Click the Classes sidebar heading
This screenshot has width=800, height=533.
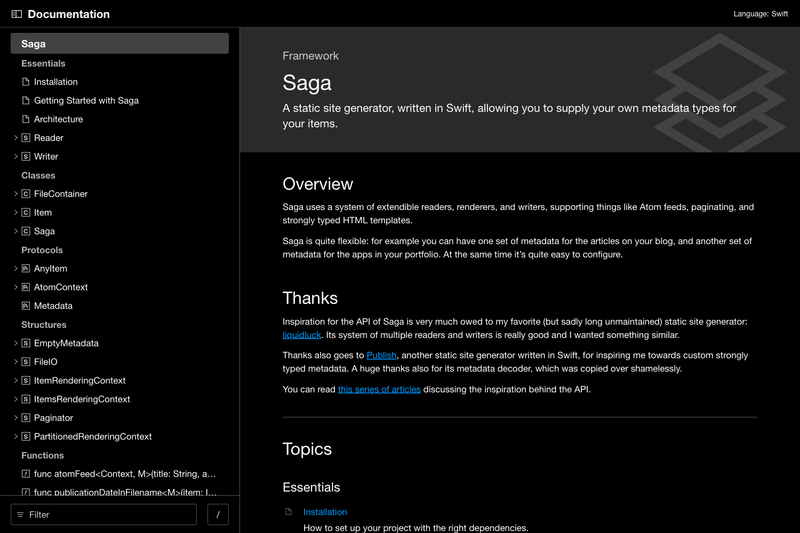click(x=38, y=175)
